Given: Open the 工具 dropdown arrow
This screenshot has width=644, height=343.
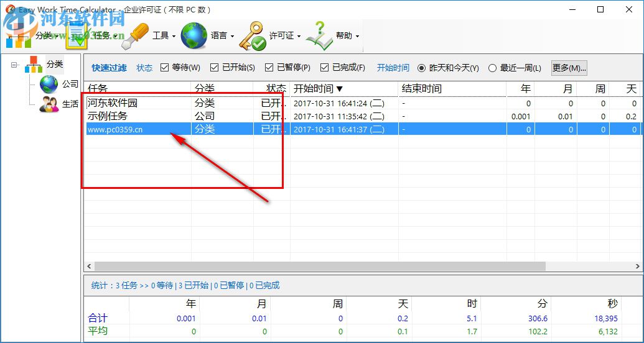Looking at the screenshot, I should point(174,36).
